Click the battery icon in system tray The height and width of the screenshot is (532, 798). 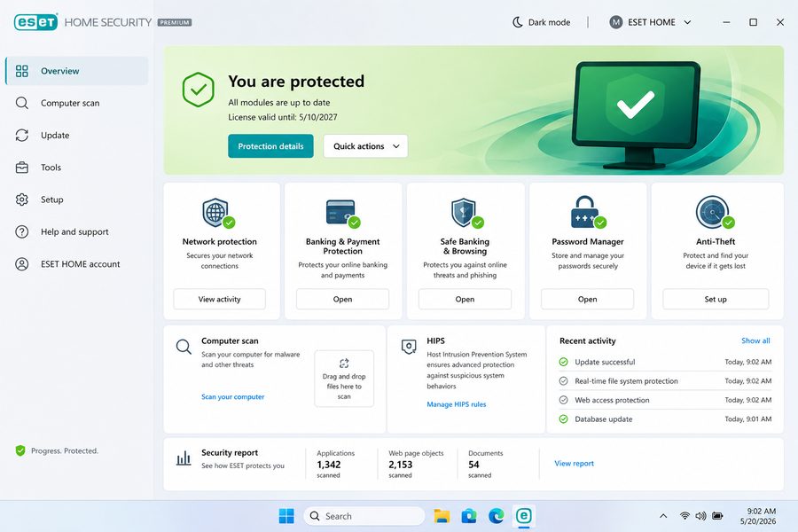click(x=717, y=516)
